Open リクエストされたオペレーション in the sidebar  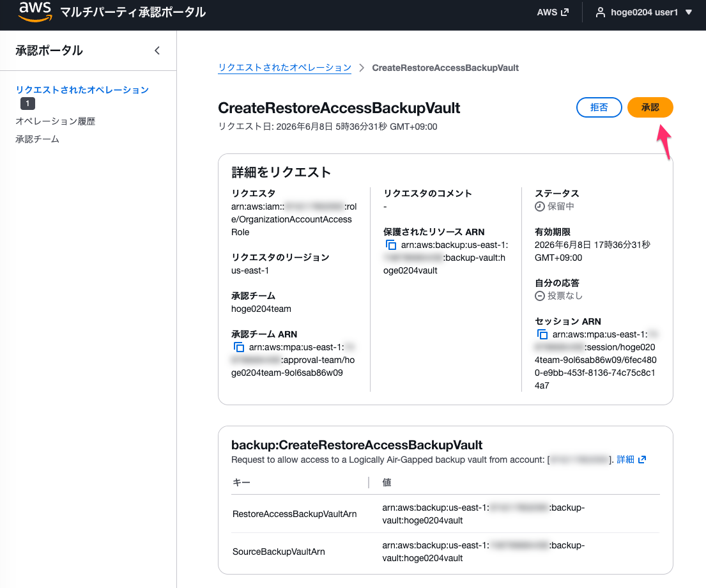82,89
